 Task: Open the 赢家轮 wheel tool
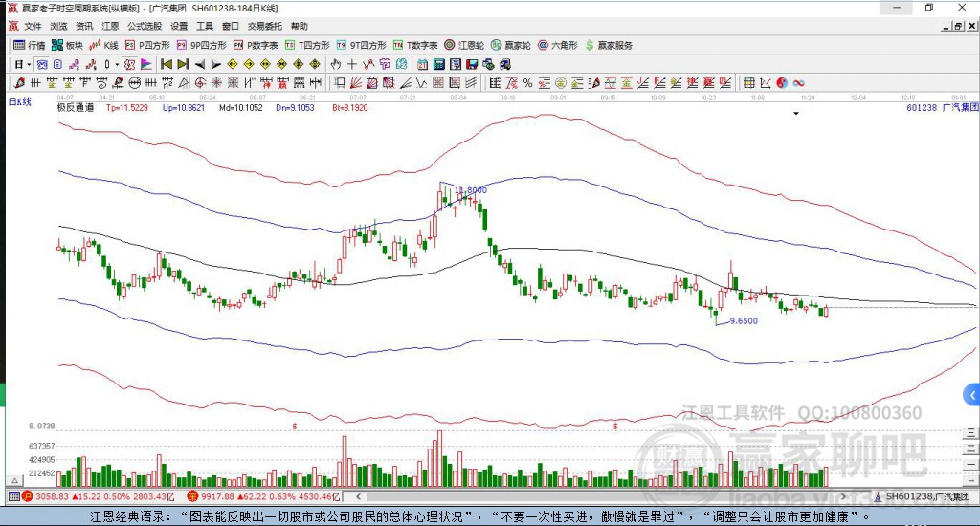click(x=511, y=46)
